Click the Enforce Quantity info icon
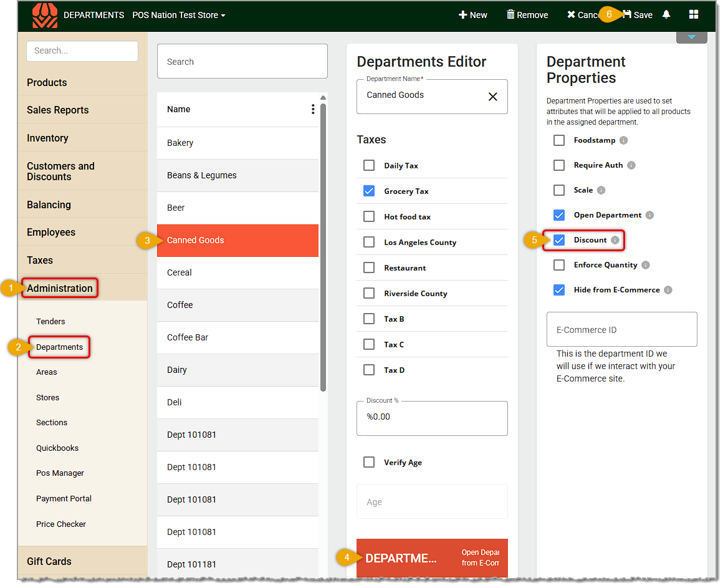Image resolution: width=723 pixels, height=588 pixels. click(x=646, y=265)
